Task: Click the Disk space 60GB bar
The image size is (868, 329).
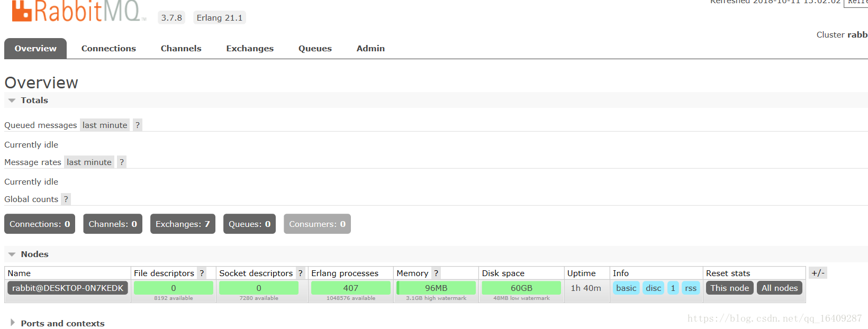Action: point(521,288)
